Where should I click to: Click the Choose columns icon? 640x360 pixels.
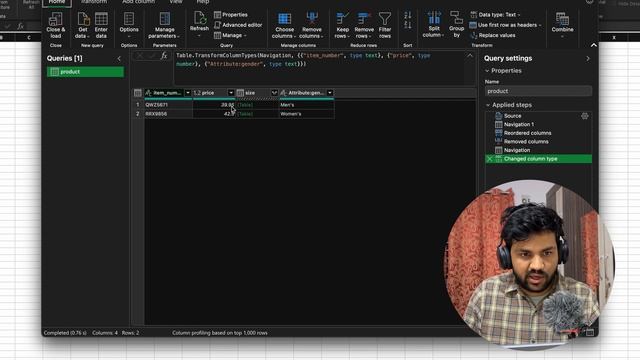coord(284,19)
